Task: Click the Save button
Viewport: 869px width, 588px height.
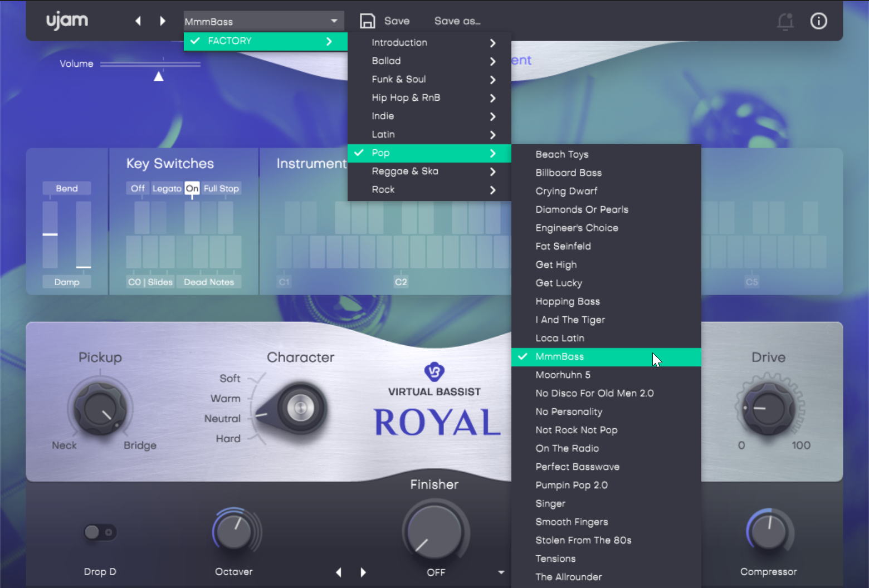Action: (397, 21)
